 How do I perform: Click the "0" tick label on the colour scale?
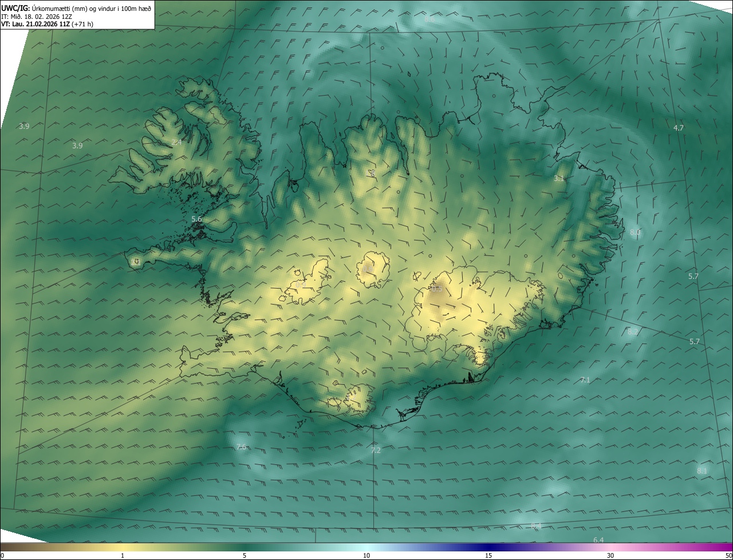point(2,555)
